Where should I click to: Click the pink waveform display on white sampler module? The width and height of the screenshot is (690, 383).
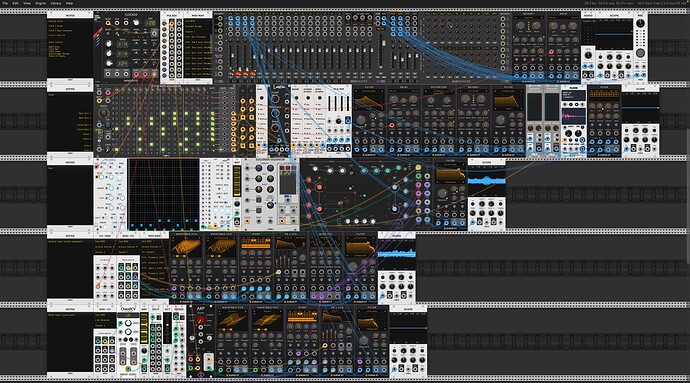[573, 116]
